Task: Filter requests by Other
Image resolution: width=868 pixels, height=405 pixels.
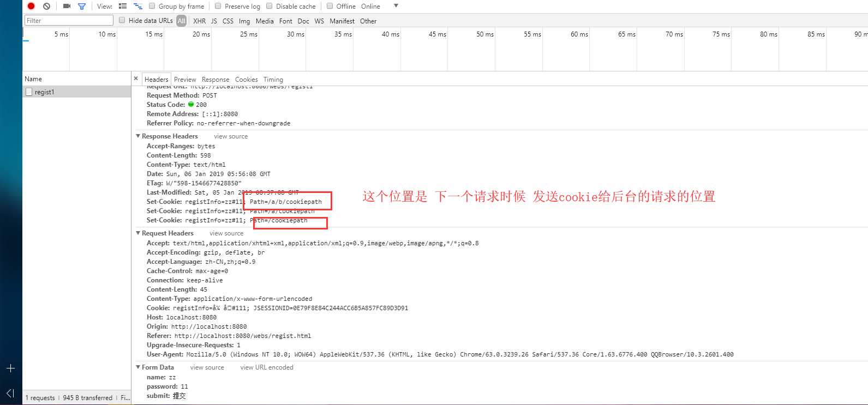Action: [x=368, y=21]
